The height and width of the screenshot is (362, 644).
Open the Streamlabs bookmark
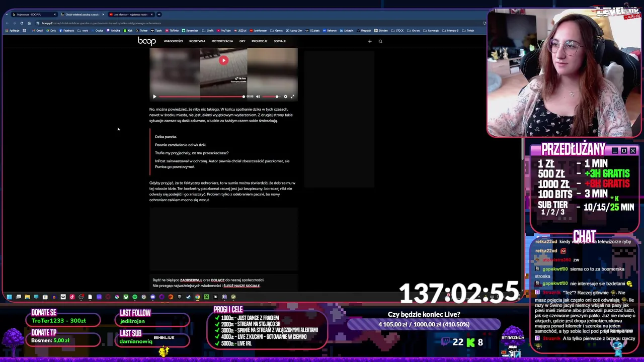tap(190, 31)
